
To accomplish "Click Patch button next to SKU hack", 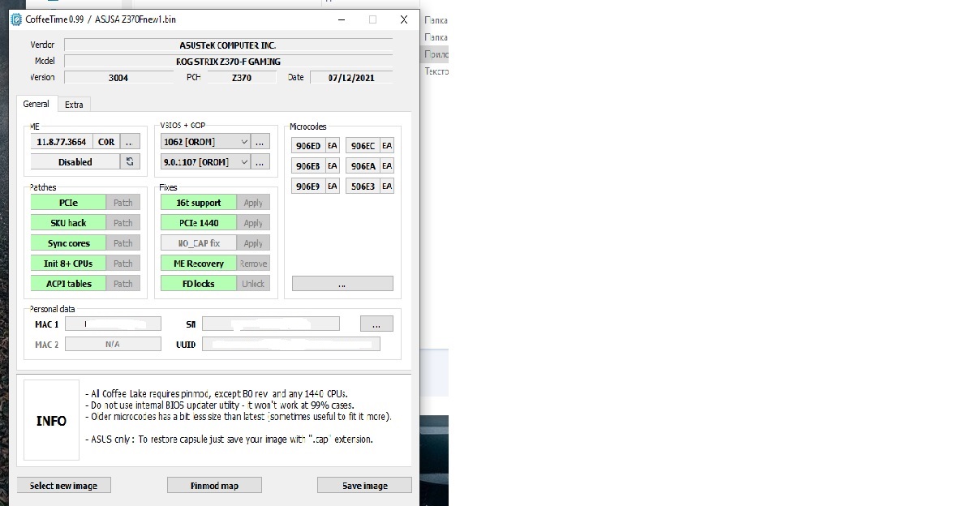I will pos(123,222).
